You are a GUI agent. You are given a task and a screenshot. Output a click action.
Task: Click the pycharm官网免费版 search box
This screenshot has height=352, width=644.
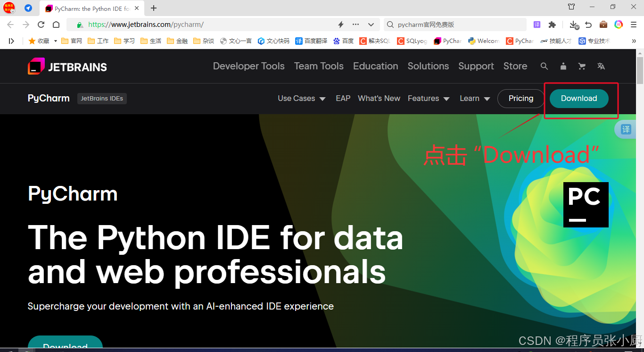click(x=455, y=25)
